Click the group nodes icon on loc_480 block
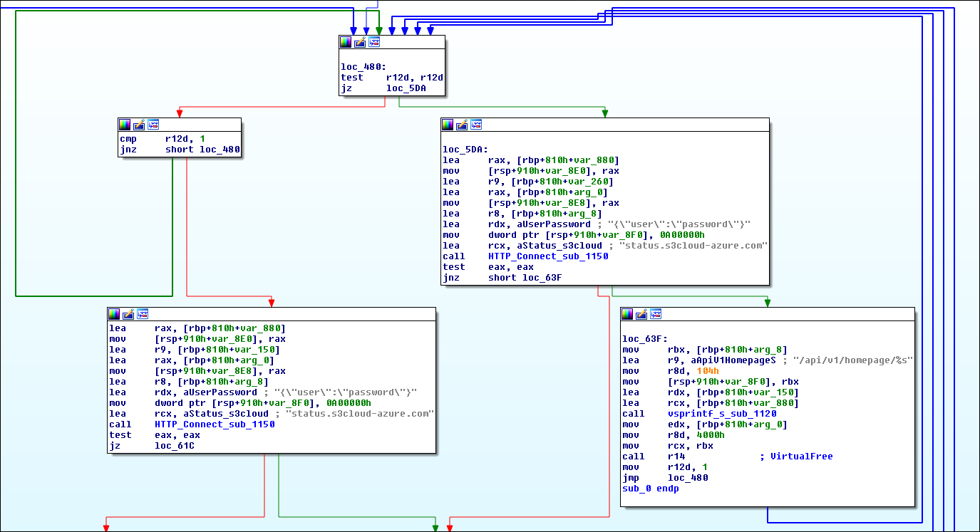 pyautogui.click(x=374, y=42)
